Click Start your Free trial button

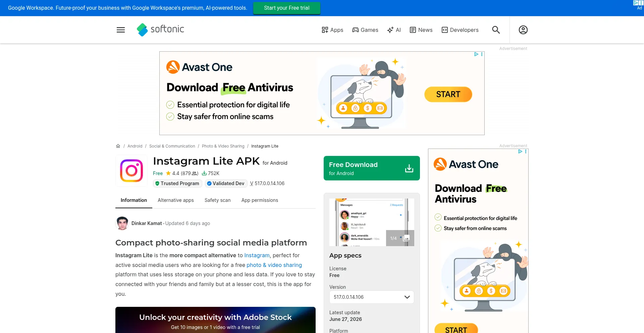(x=287, y=8)
